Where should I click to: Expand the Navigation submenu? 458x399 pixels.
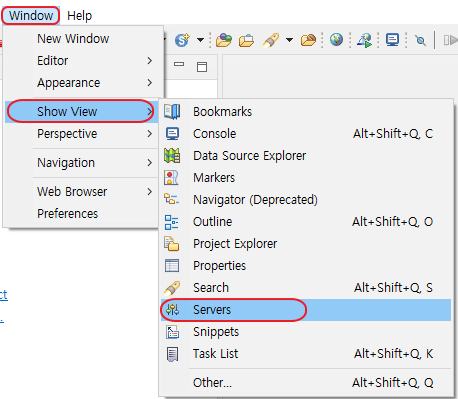click(x=82, y=163)
